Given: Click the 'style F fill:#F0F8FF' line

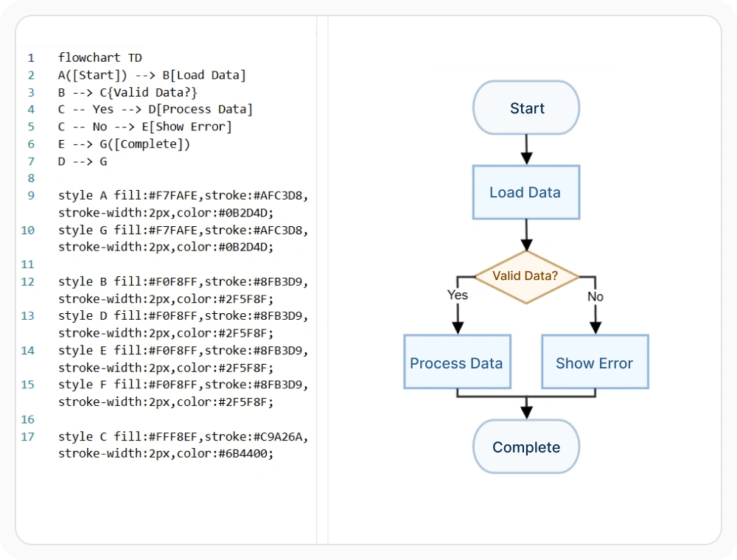Looking at the screenshot, I should [184, 393].
